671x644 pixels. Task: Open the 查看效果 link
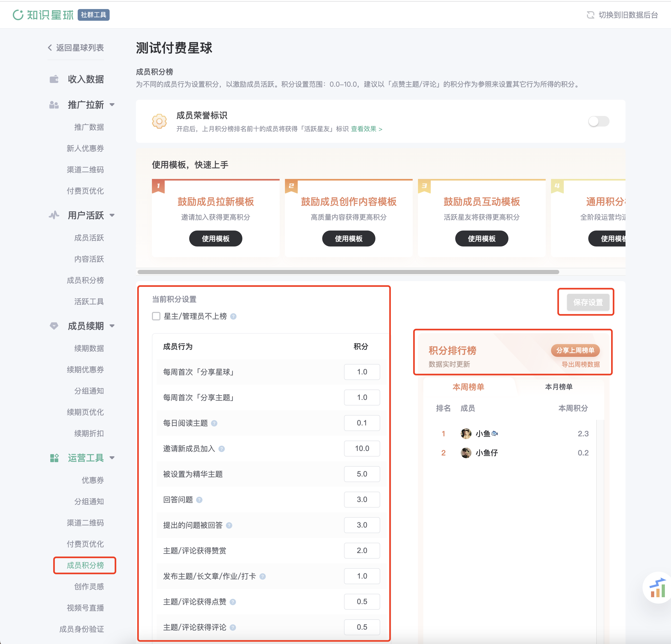366,129
